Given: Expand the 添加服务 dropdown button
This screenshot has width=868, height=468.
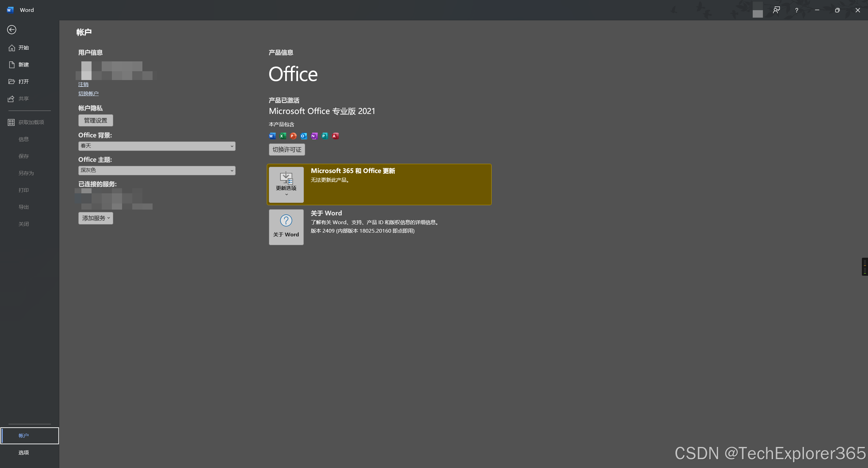Looking at the screenshot, I should tap(96, 218).
